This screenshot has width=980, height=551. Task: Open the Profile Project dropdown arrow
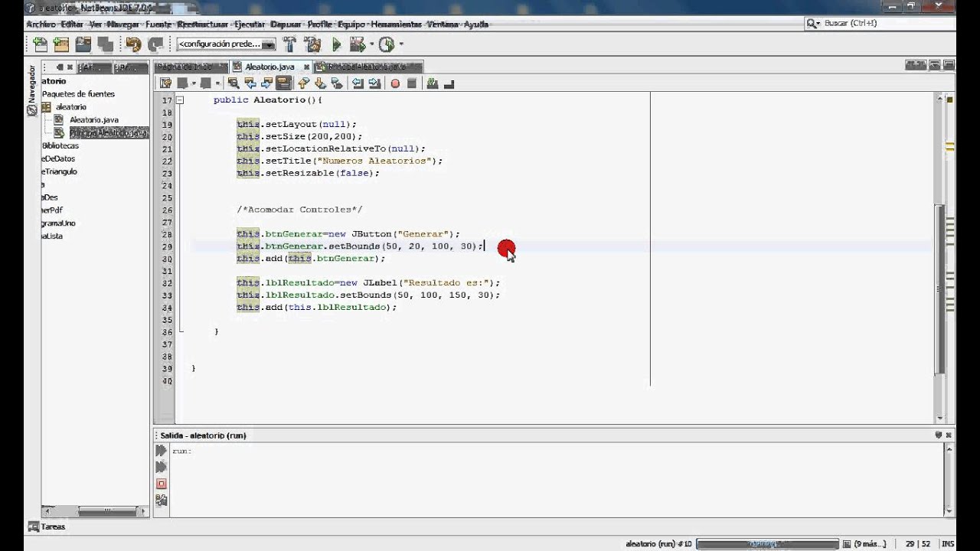pyautogui.click(x=401, y=44)
